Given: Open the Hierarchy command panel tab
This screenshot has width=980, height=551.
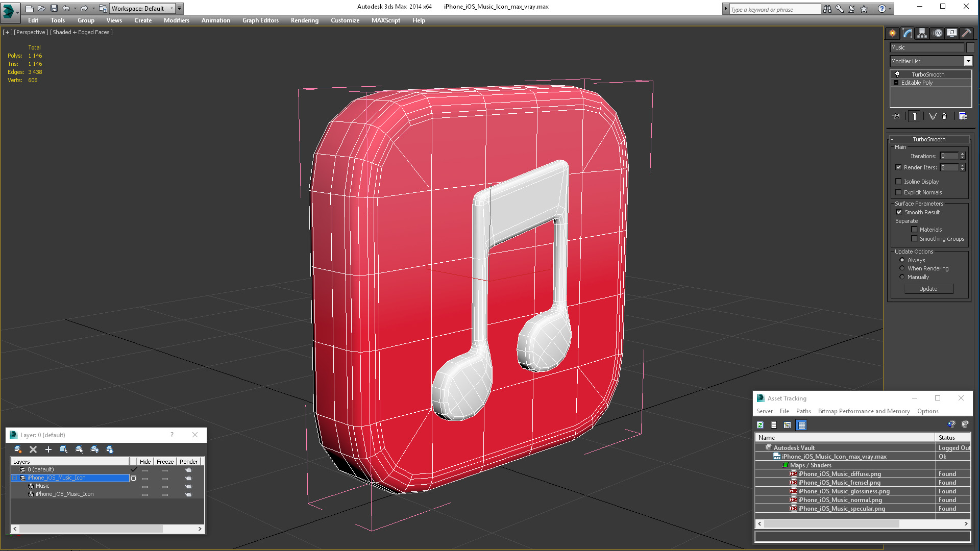Looking at the screenshot, I should 922,33.
